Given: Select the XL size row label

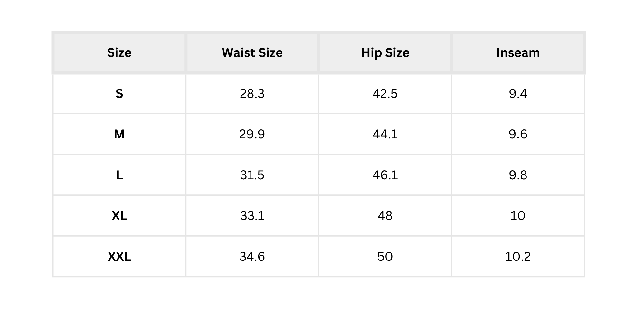Looking at the screenshot, I should click(119, 216).
